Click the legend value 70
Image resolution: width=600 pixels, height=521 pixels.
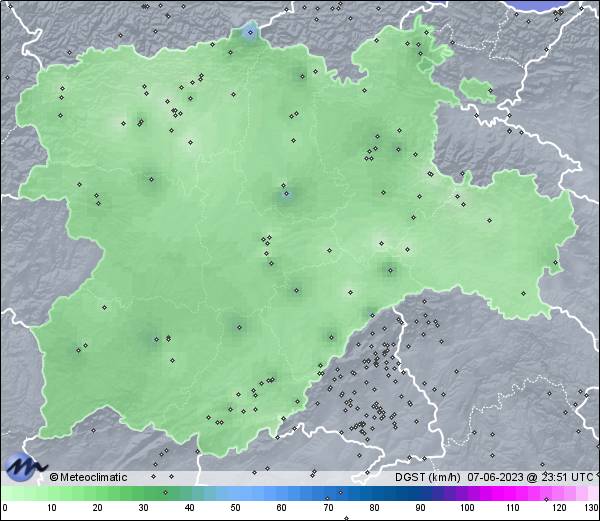click(x=328, y=508)
